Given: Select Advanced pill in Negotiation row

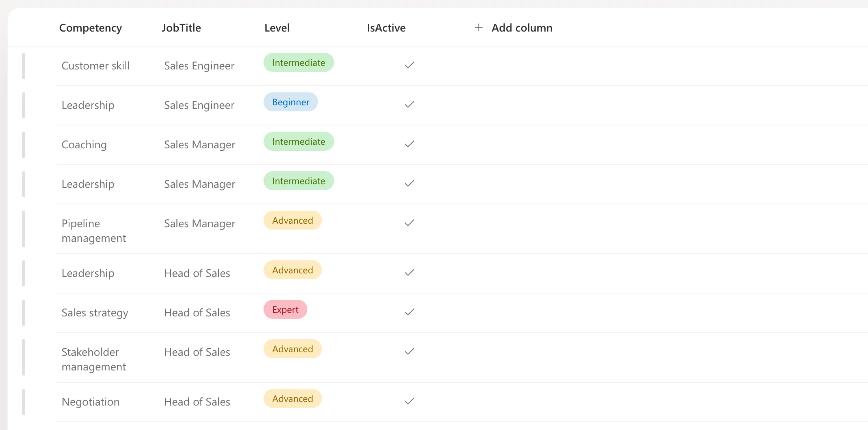Looking at the screenshot, I should [293, 399].
